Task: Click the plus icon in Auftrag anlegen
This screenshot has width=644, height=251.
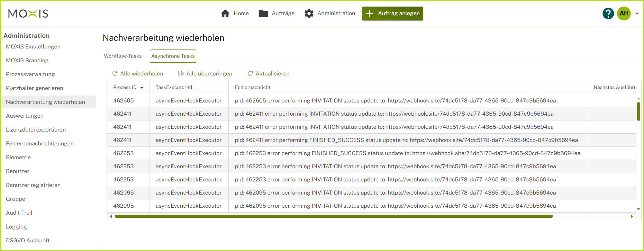Action: (370, 14)
